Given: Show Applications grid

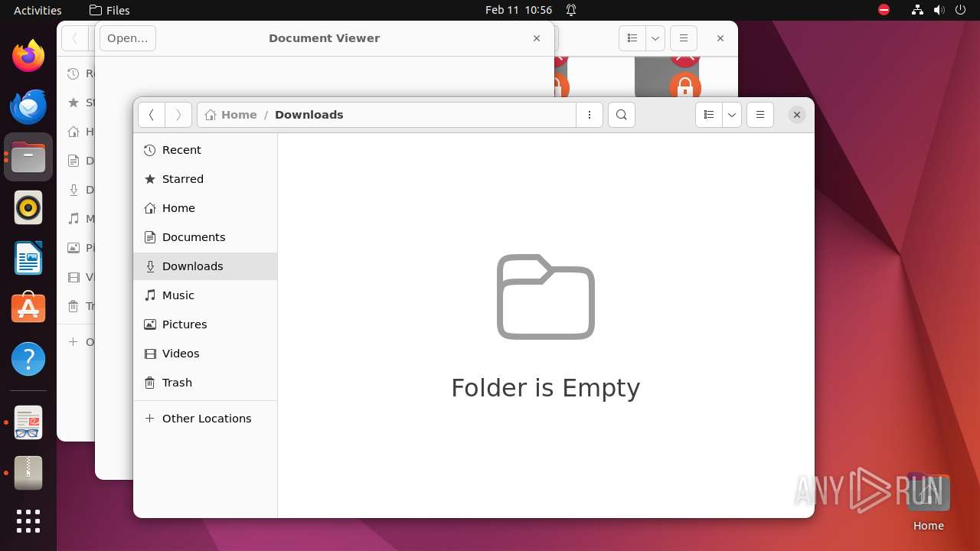Looking at the screenshot, I should [28, 521].
